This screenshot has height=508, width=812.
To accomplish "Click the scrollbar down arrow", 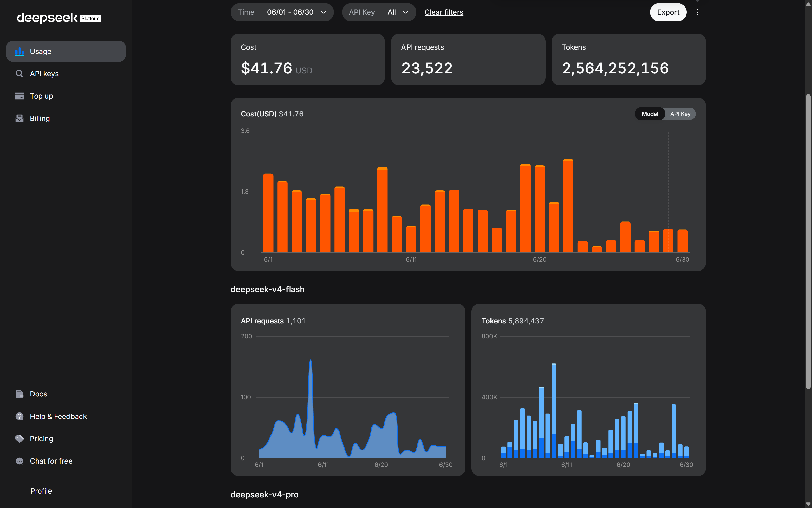I will (x=808, y=504).
